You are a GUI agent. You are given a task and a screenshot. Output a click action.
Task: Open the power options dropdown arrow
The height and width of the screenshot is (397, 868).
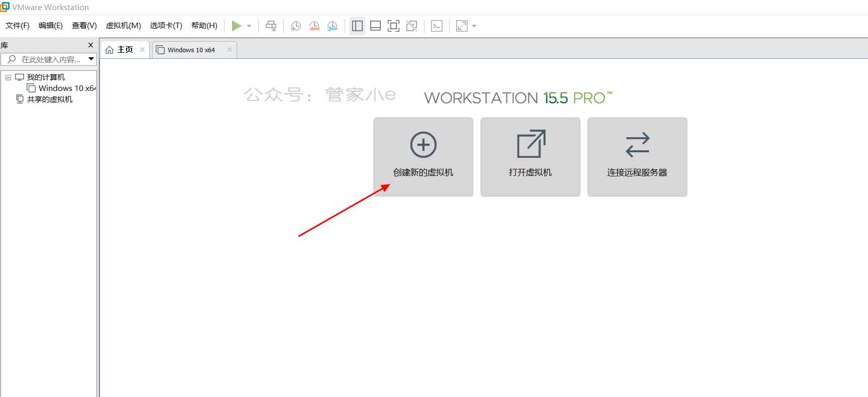point(249,26)
